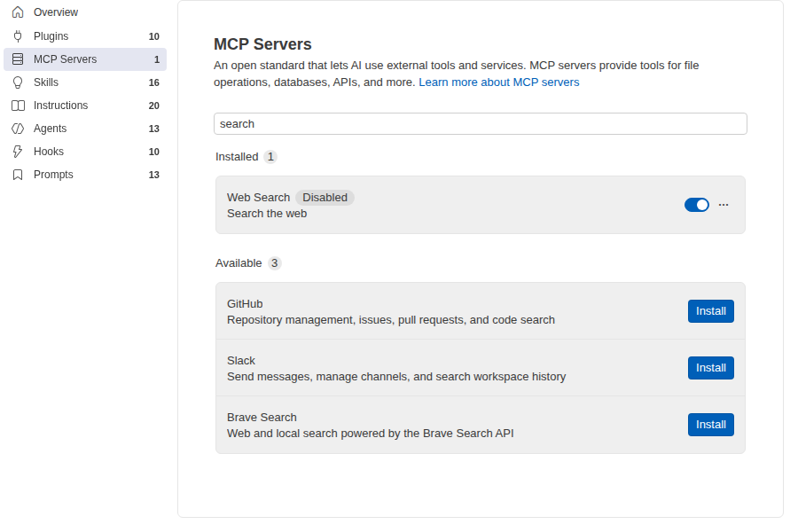798x532 pixels.
Task: Install the Brave Search server
Action: [710, 425]
